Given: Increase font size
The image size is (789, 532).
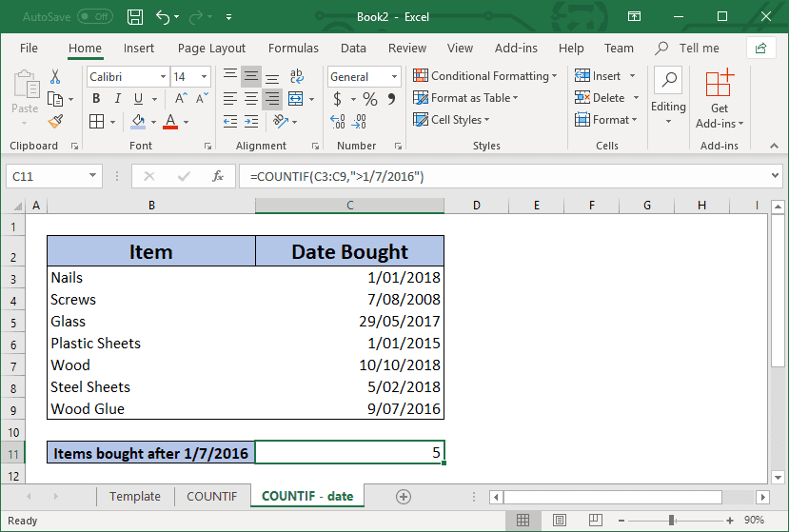Looking at the screenshot, I should [181, 99].
